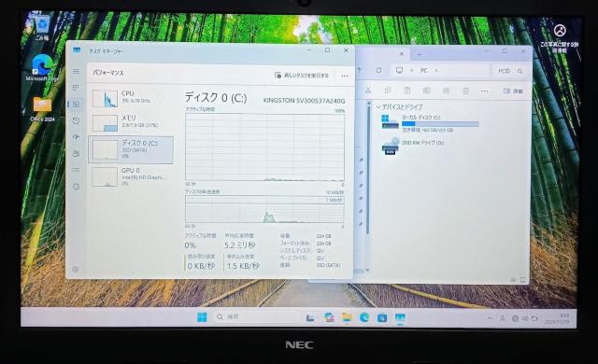Select the GPU 0 performance entry
Screen dimensions: 598x364
point(131,176)
